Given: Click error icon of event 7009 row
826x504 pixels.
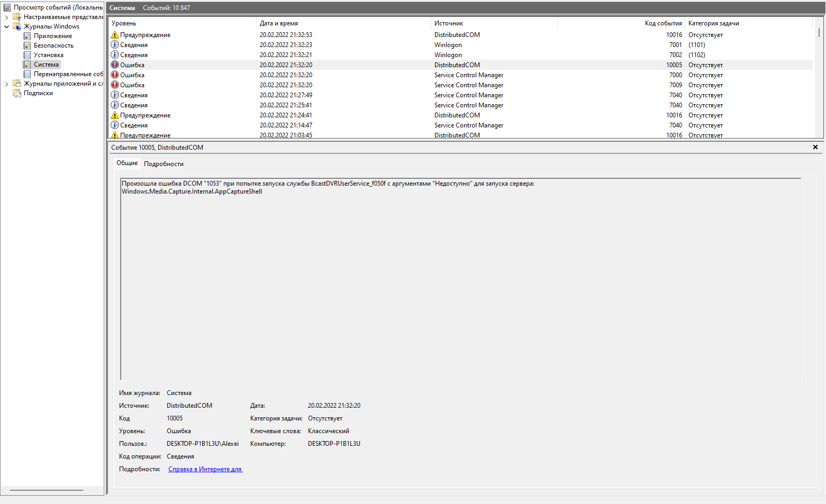Looking at the screenshot, I should (115, 85).
